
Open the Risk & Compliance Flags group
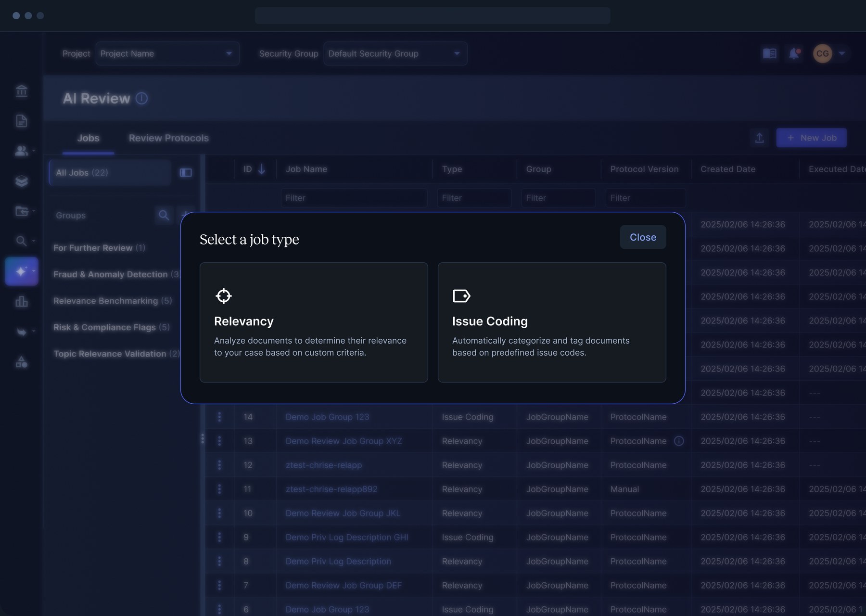coord(111,327)
